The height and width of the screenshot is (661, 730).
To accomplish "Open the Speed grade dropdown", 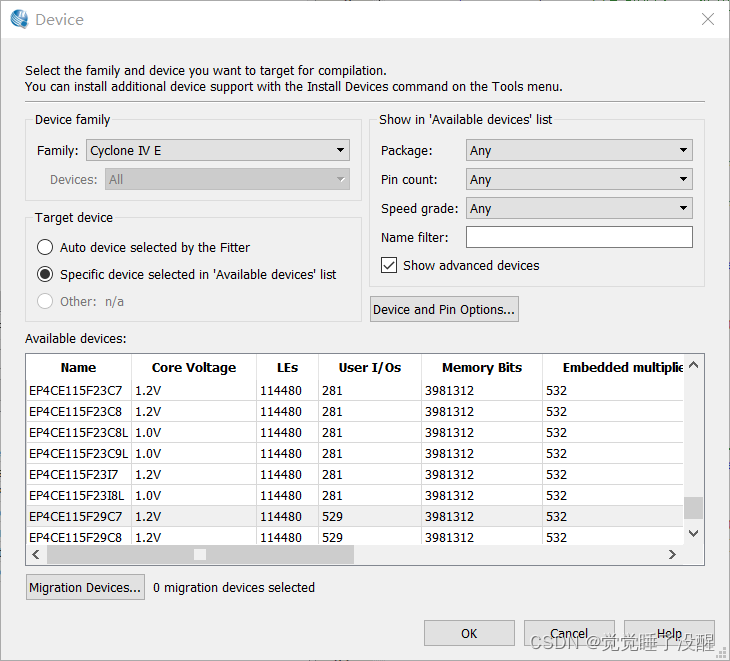I will 579,208.
